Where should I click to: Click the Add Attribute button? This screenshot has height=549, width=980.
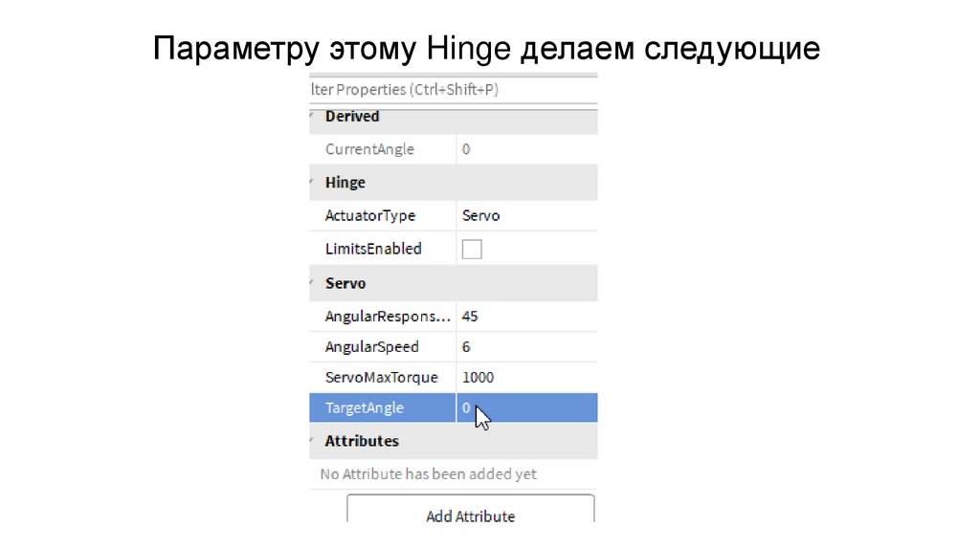(x=470, y=516)
